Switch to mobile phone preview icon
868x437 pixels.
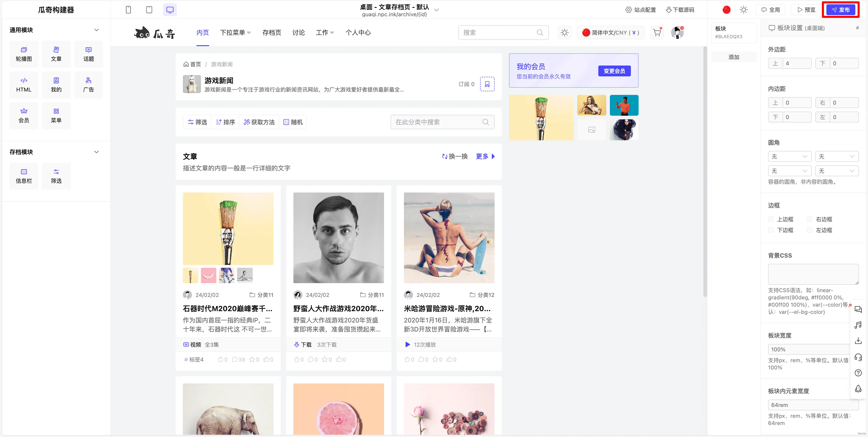pyautogui.click(x=128, y=10)
